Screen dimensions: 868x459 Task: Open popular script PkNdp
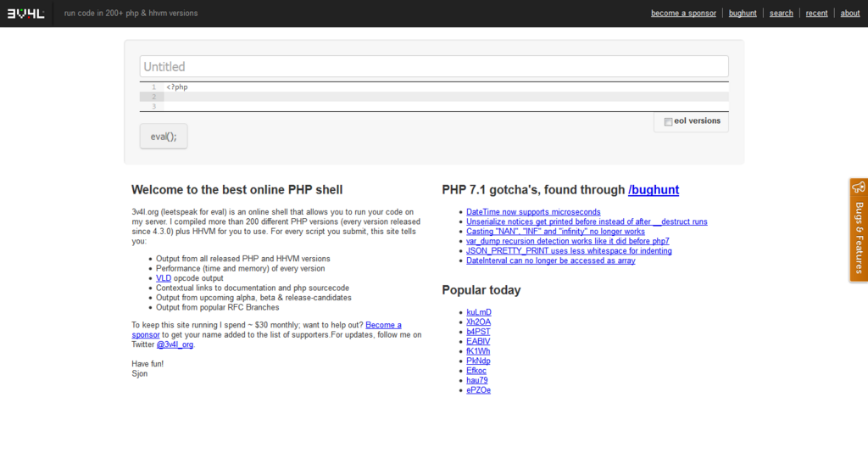pyautogui.click(x=478, y=361)
